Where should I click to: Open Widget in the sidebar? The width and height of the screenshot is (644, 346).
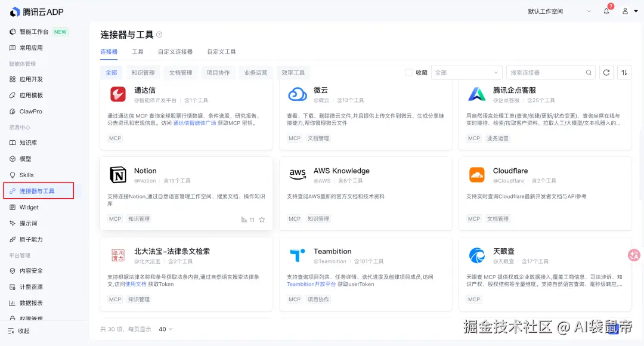pos(29,207)
